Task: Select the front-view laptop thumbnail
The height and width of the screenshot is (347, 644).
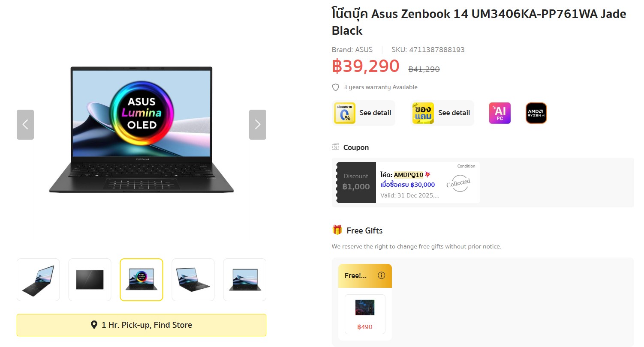Action: (x=244, y=280)
